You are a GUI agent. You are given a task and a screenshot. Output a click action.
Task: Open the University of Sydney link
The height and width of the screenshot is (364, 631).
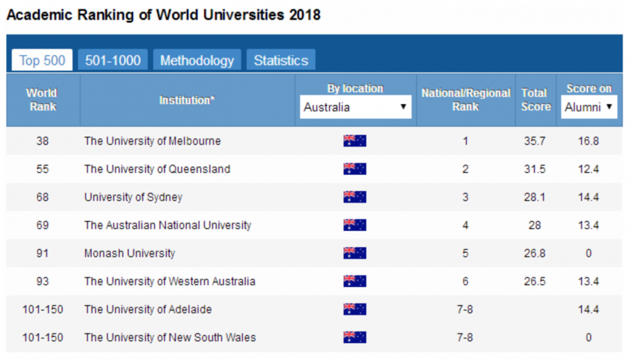(x=133, y=197)
